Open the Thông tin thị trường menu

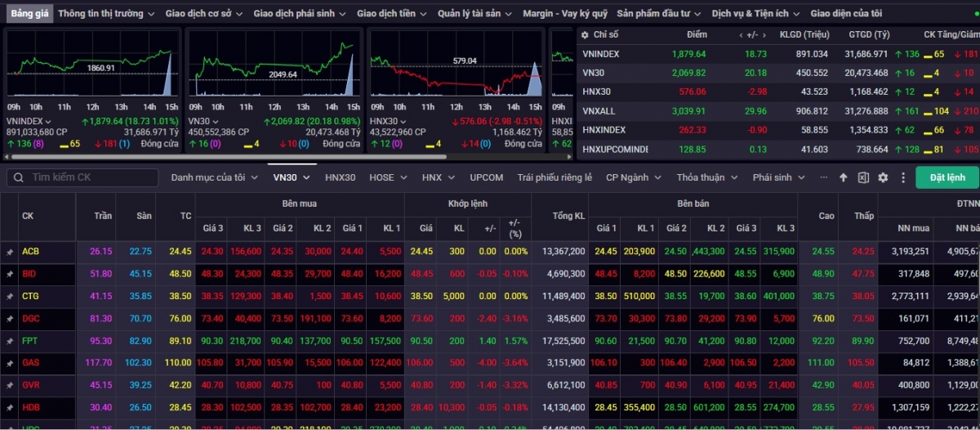[x=106, y=14]
